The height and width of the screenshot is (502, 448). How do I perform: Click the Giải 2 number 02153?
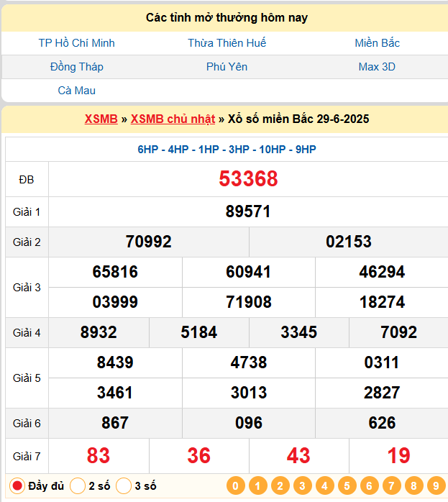coord(349,242)
